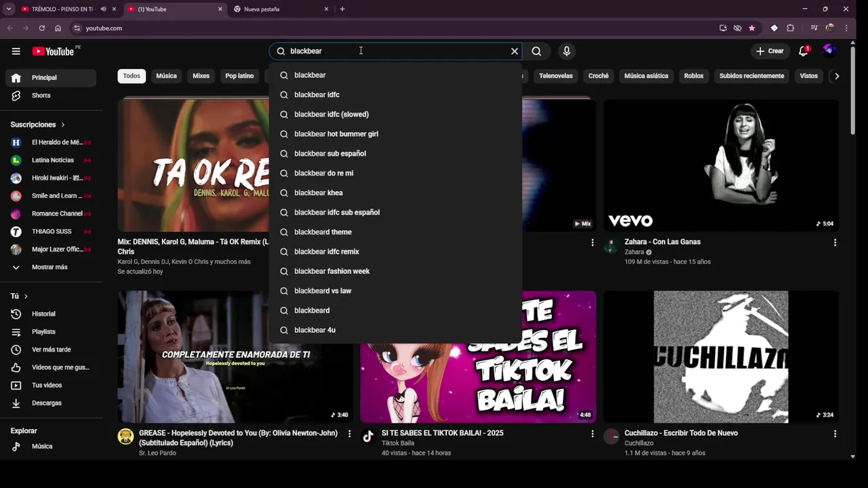Open Romance Channel subscription

pyautogui.click(x=51, y=213)
